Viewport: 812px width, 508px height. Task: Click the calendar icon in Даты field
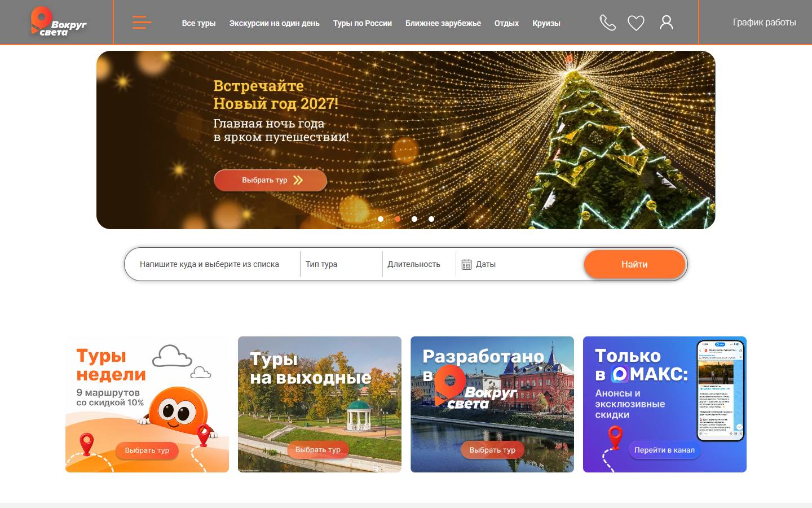466,264
